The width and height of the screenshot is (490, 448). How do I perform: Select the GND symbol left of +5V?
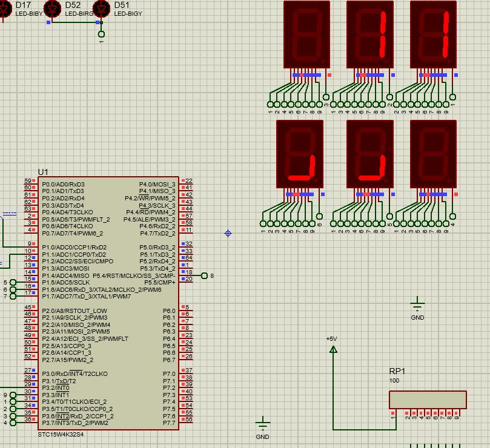(x=262, y=424)
